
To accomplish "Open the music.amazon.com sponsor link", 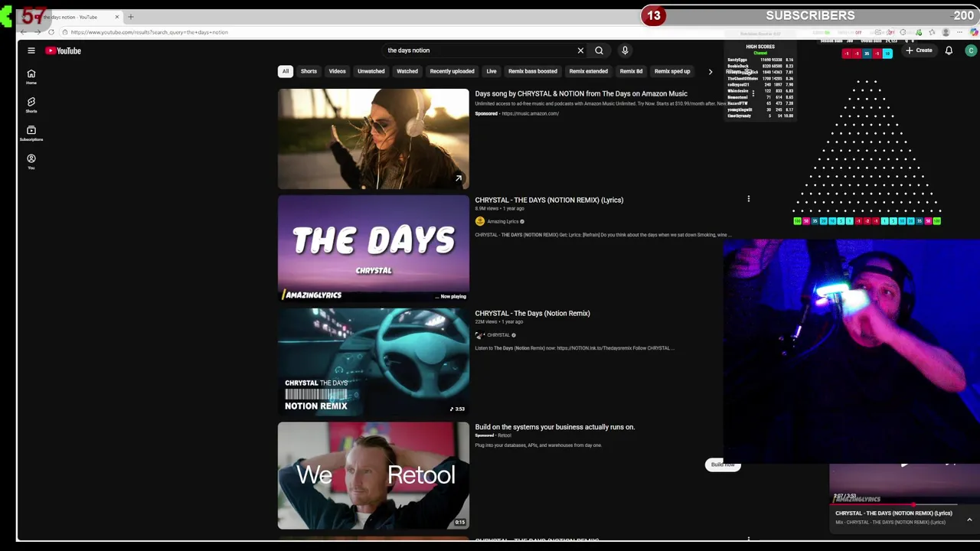I will pyautogui.click(x=531, y=113).
